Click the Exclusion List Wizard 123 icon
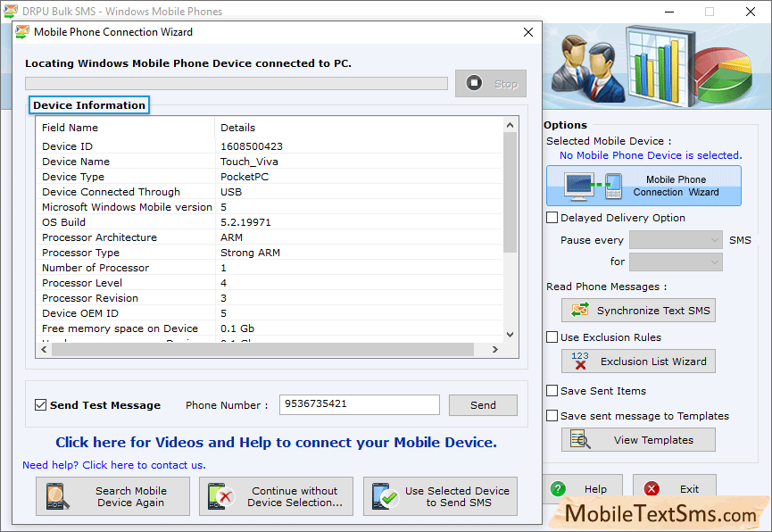 point(580,362)
